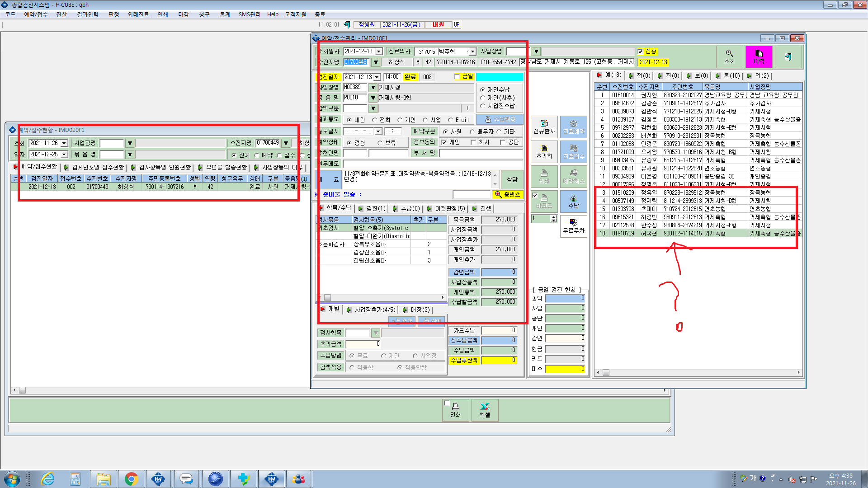Click the 조회 search magnifier button

coord(729,57)
